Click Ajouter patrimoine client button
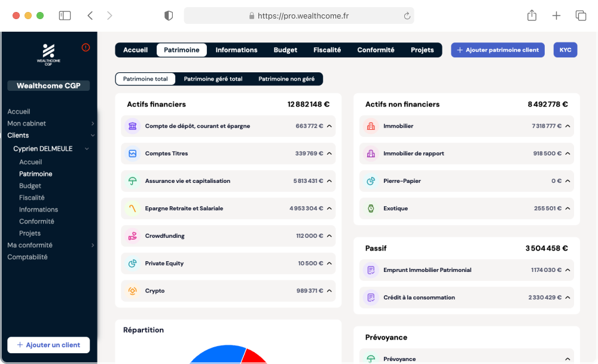Viewport: 598px width, 364px height. click(498, 50)
